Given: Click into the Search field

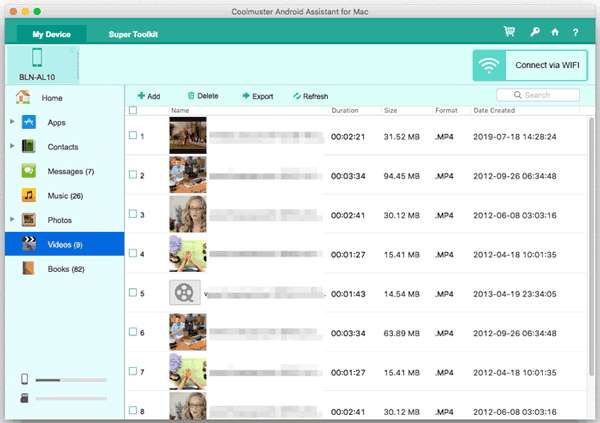Looking at the screenshot, I should [538, 95].
